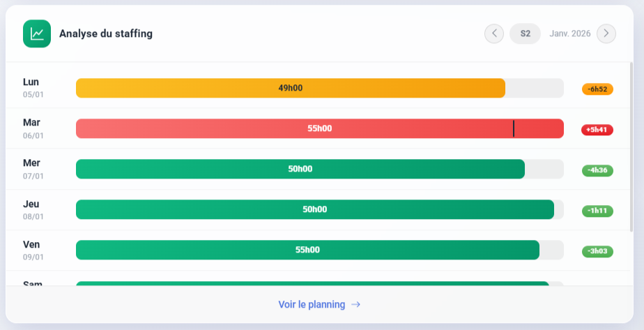Click the arrow beside 'Voir le planning'
The height and width of the screenshot is (330, 644).
355,304
